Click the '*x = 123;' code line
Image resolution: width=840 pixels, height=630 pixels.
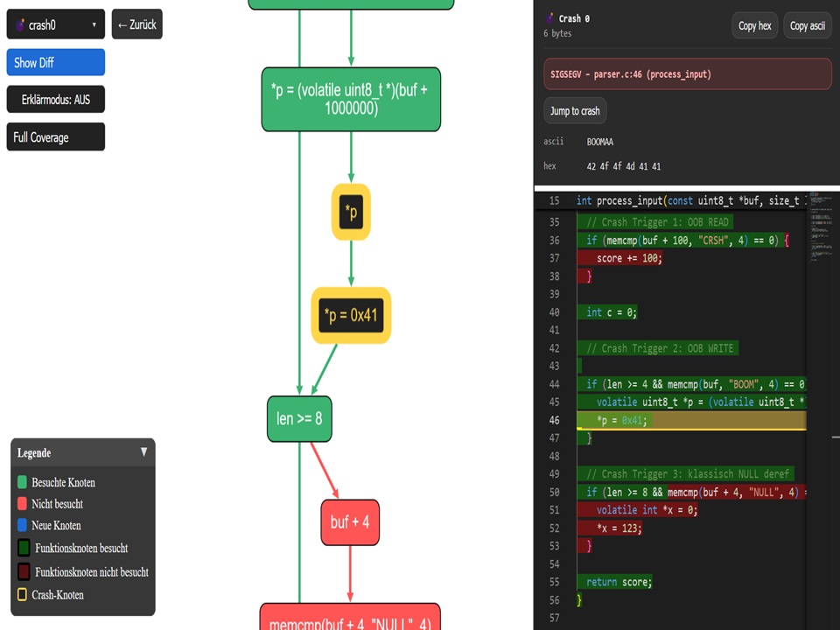coord(619,528)
